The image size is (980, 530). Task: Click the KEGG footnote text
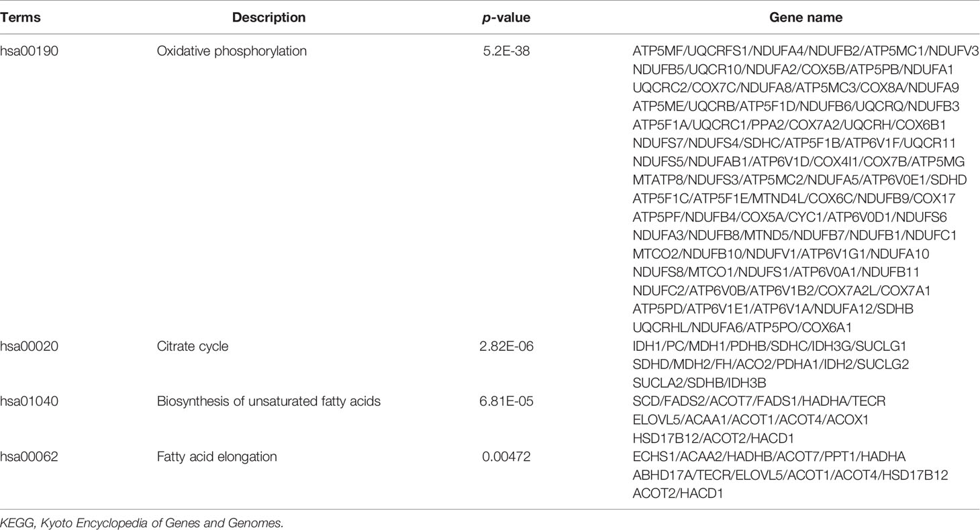click(x=142, y=523)
